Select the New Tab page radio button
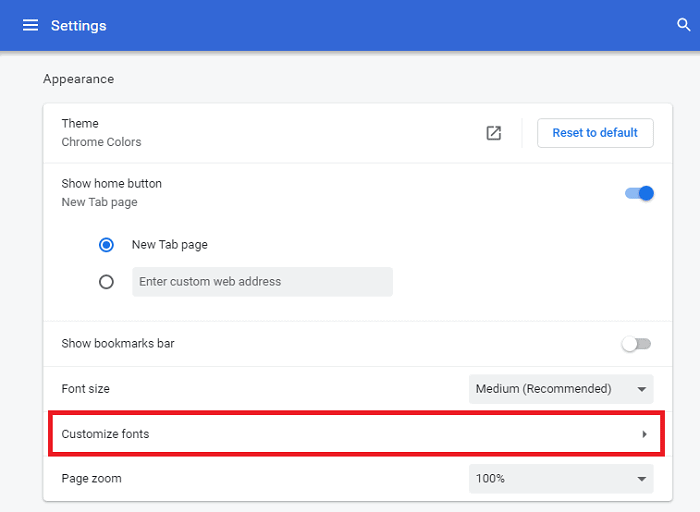Screen dimensions: 700x512 click(107, 245)
